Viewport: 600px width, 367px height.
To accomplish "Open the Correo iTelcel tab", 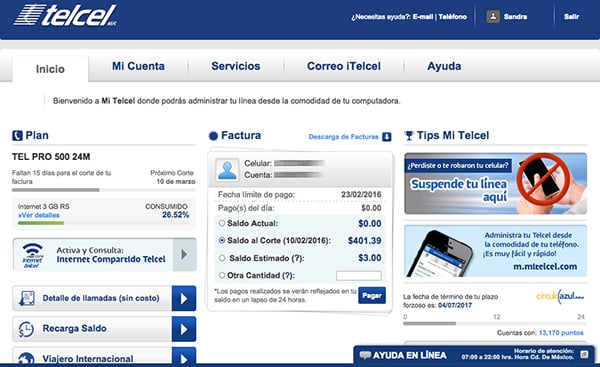I will tap(344, 66).
